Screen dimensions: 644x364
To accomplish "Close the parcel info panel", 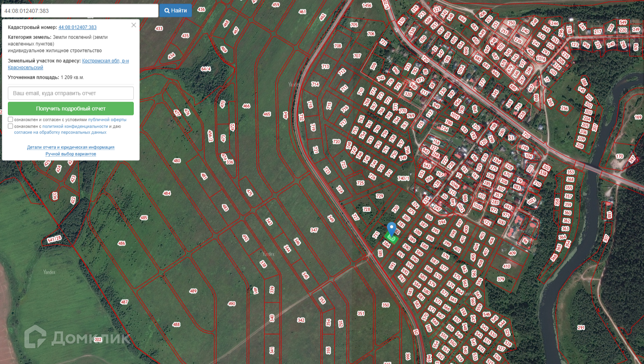I will tap(134, 25).
